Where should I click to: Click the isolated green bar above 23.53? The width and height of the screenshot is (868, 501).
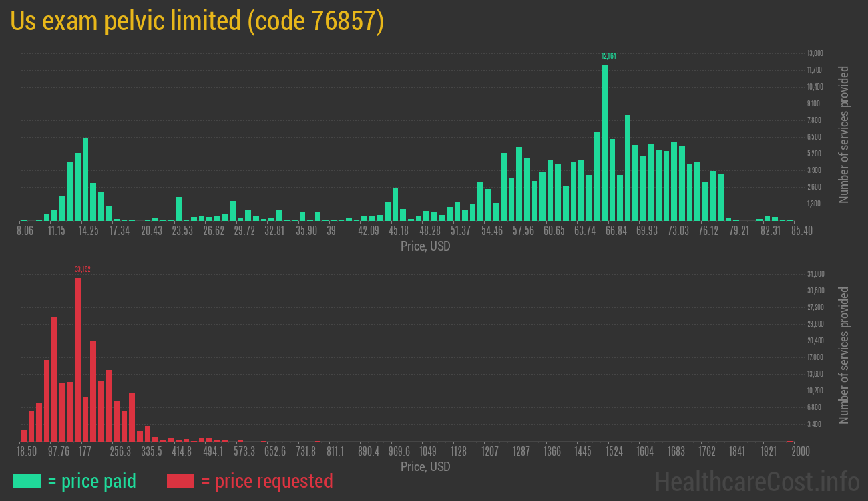[x=178, y=208]
